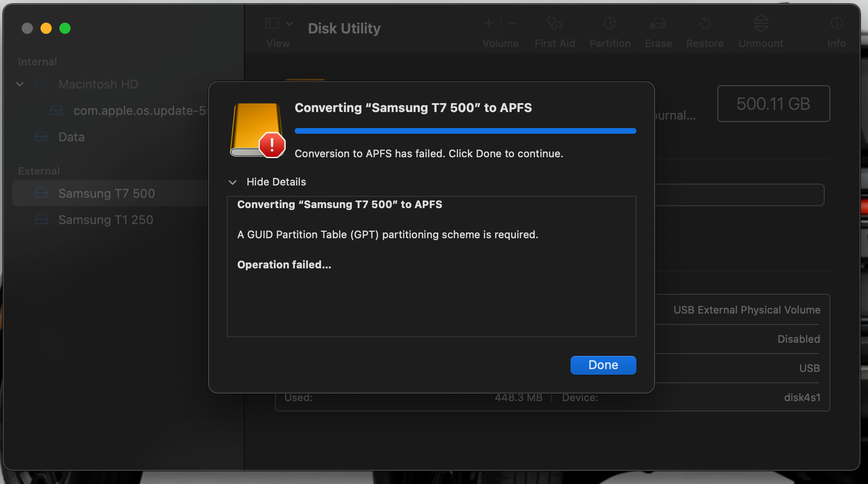
Task: Open the Info toolbar icon
Action: (836, 23)
